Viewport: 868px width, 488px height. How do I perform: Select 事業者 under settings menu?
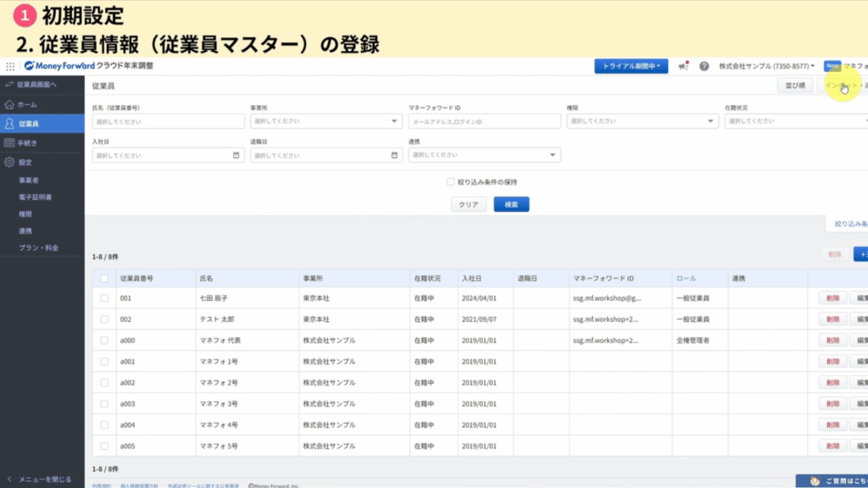click(29, 180)
